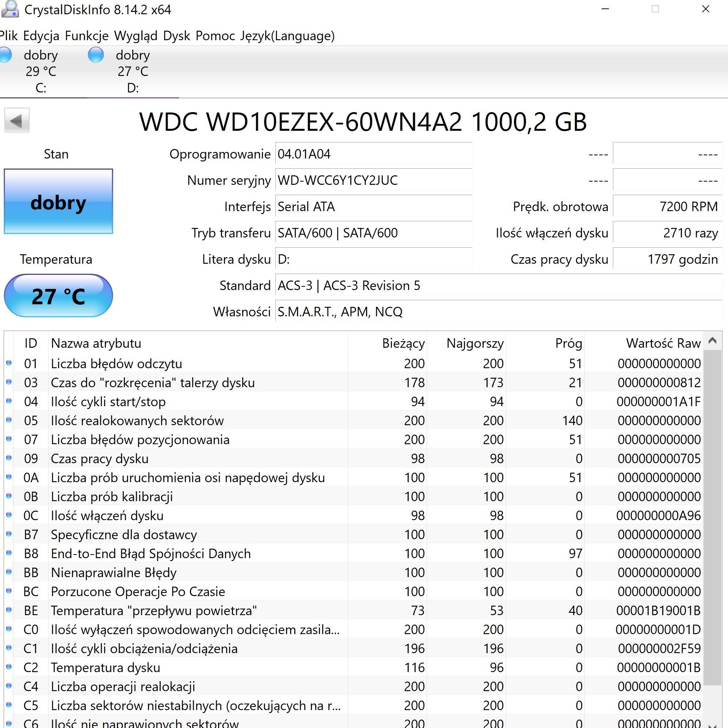Select row 0B Liczba prób kalibracji
The width and height of the screenshot is (728, 728).
[x=354, y=497]
